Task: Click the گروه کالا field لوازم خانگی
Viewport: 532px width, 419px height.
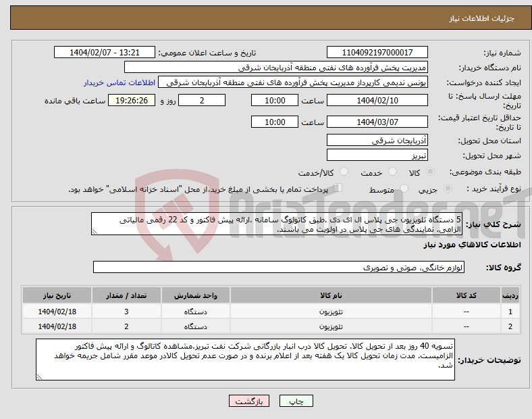Action: [279, 267]
